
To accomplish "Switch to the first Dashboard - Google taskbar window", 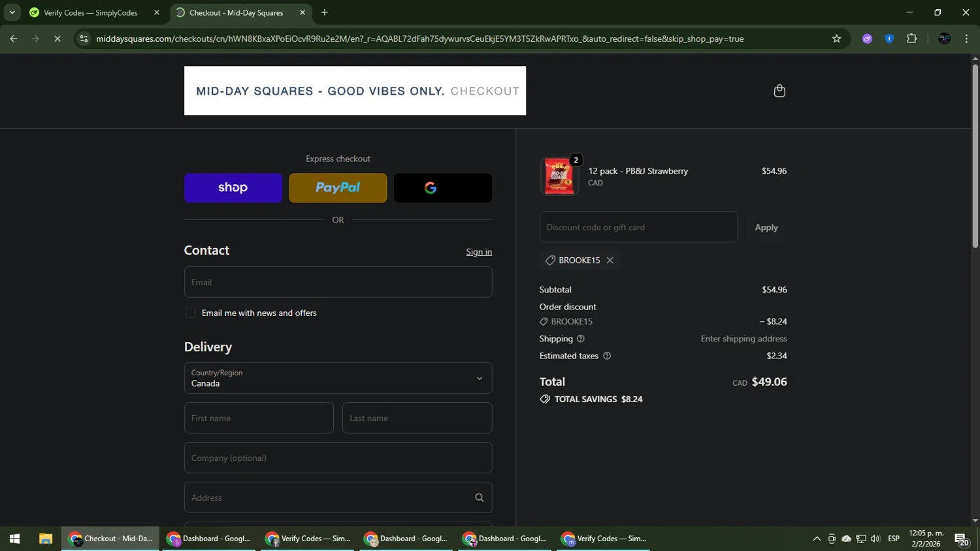I will coord(209,539).
